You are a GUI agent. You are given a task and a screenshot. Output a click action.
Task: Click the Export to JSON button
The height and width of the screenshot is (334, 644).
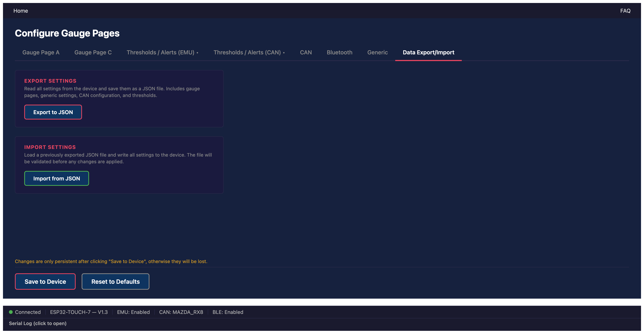click(53, 112)
